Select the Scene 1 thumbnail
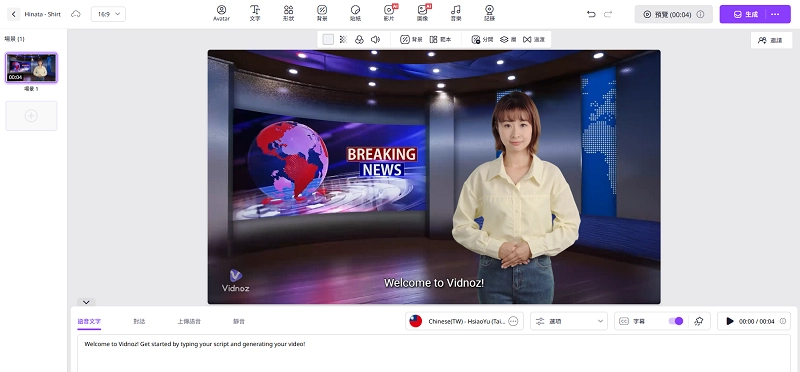 coord(31,67)
